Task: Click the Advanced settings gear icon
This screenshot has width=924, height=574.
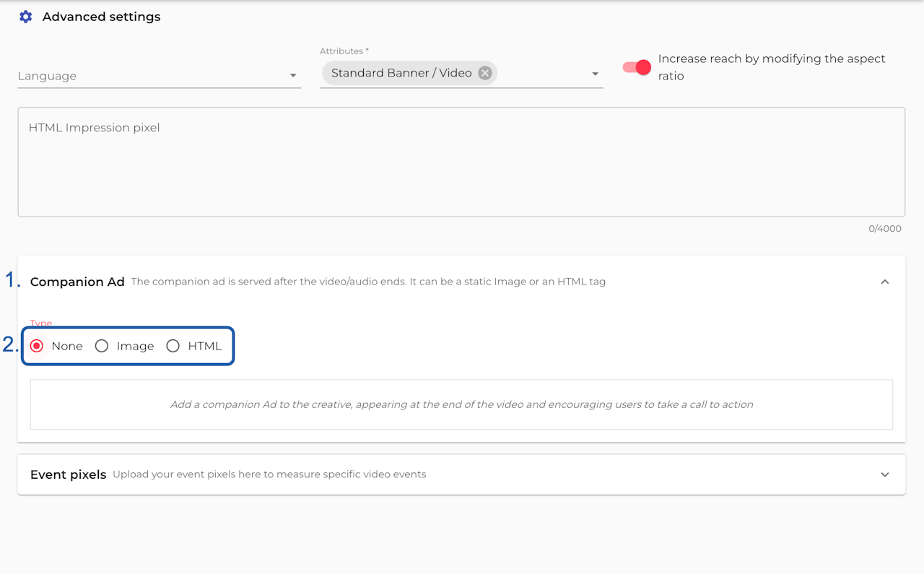Action: [x=25, y=17]
